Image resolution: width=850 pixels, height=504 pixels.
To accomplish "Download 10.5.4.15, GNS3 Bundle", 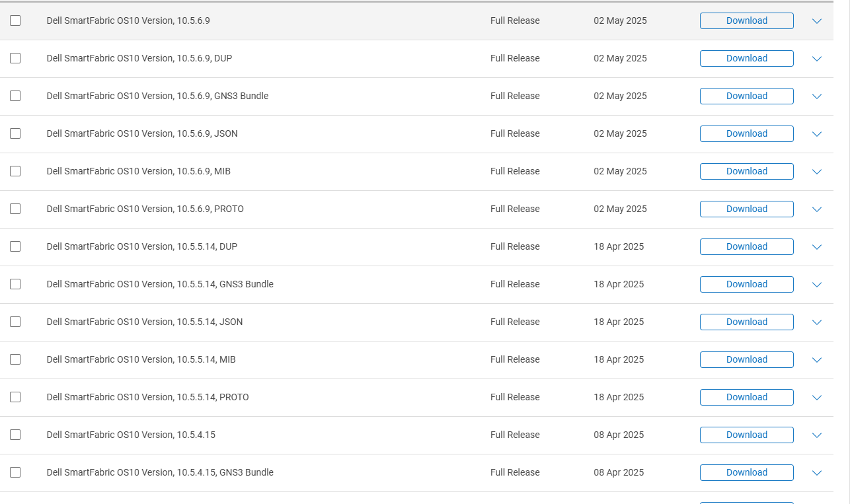I will 747,472.
